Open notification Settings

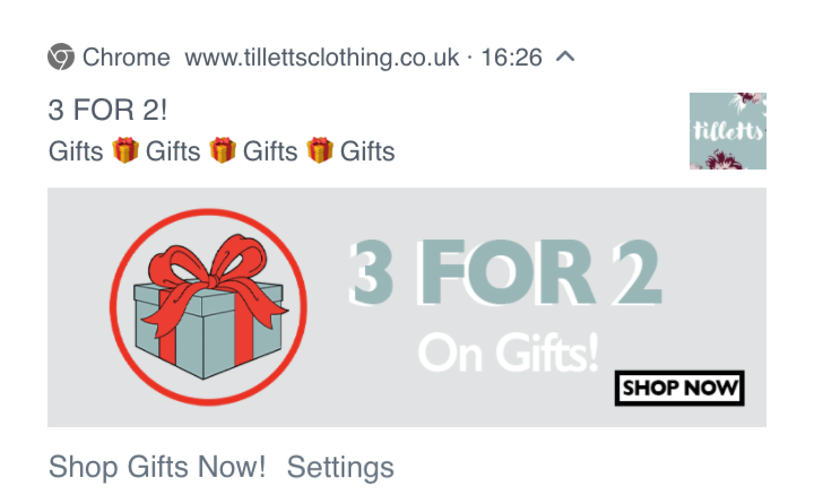pyautogui.click(x=340, y=467)
